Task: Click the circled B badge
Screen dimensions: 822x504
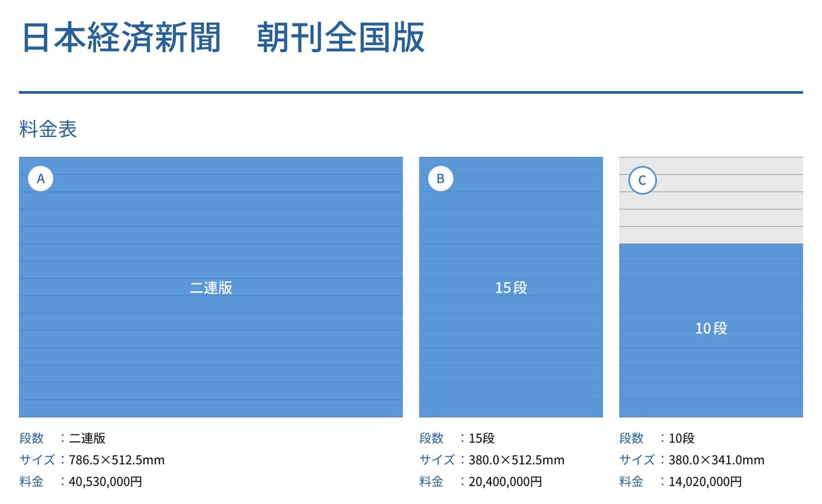Action: tap(440, 179)
